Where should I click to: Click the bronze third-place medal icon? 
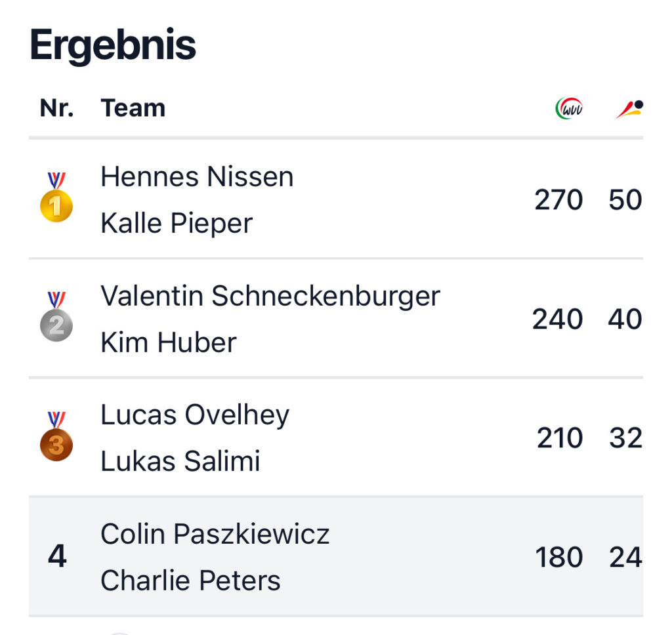click(x=56, y=437)
